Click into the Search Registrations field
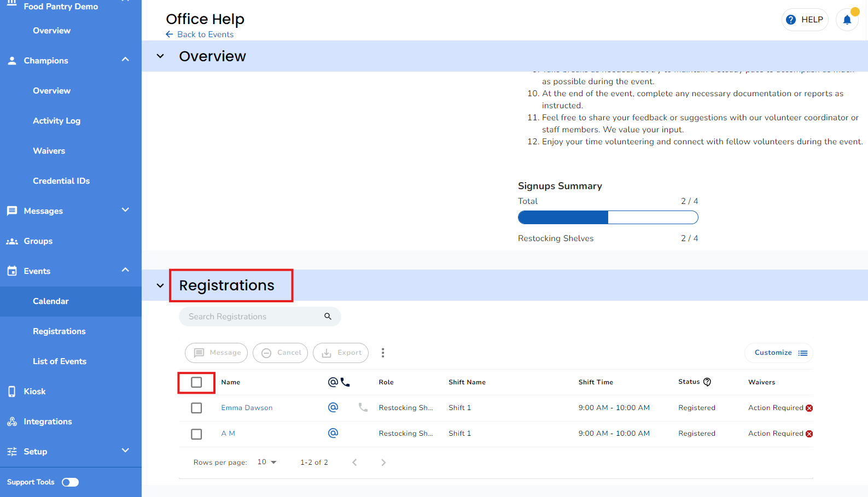Viewport: 868px width, 497px height. click(x=252, y=317)
